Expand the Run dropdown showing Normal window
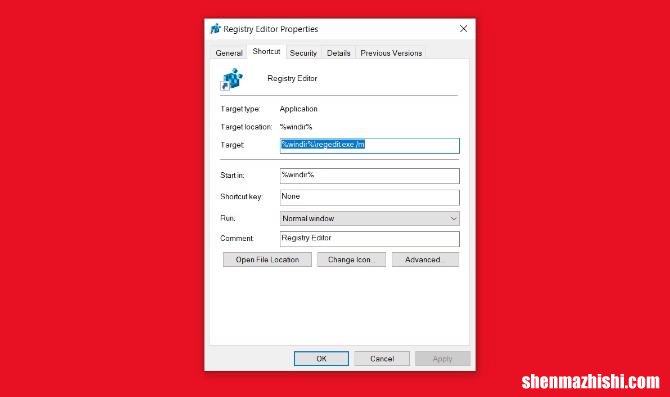670x397 pixels. [370, 218]
